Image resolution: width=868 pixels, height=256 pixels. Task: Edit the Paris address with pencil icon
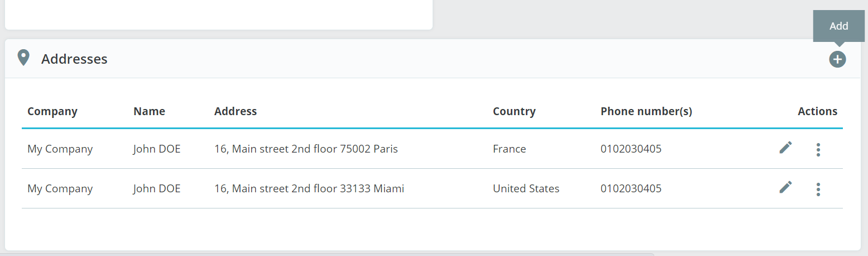click(x=785, y=148)
